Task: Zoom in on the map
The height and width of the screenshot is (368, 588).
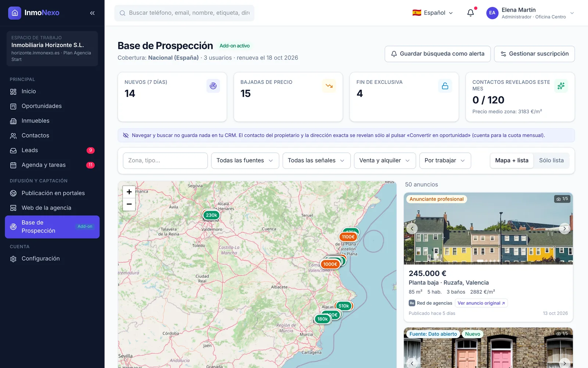Action: point(129,192)
